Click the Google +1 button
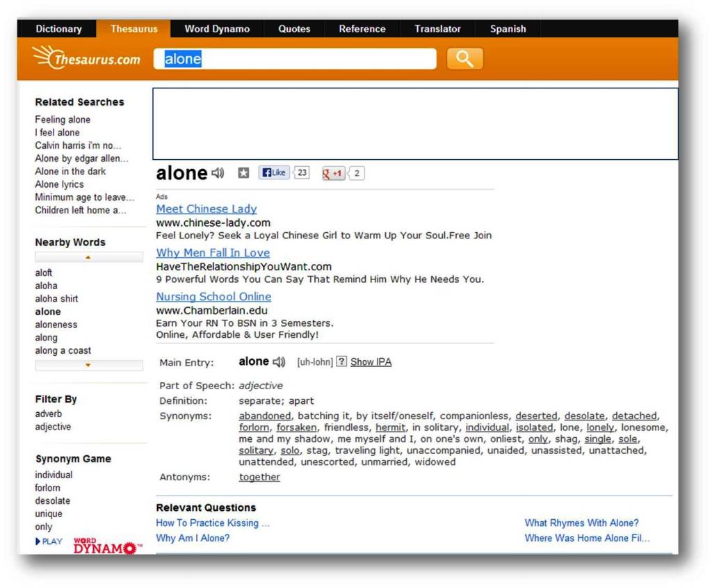This screenshot has width=712, height=588. (x=333, y=173)
